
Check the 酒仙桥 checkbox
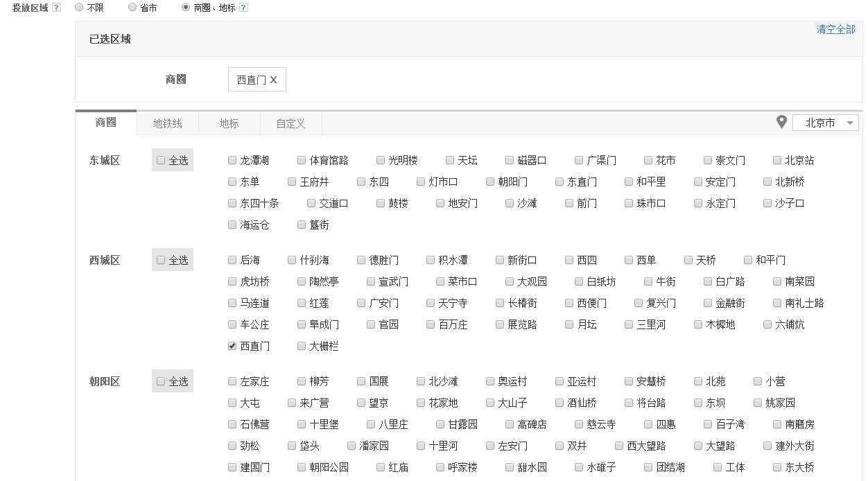click(559, 403)
